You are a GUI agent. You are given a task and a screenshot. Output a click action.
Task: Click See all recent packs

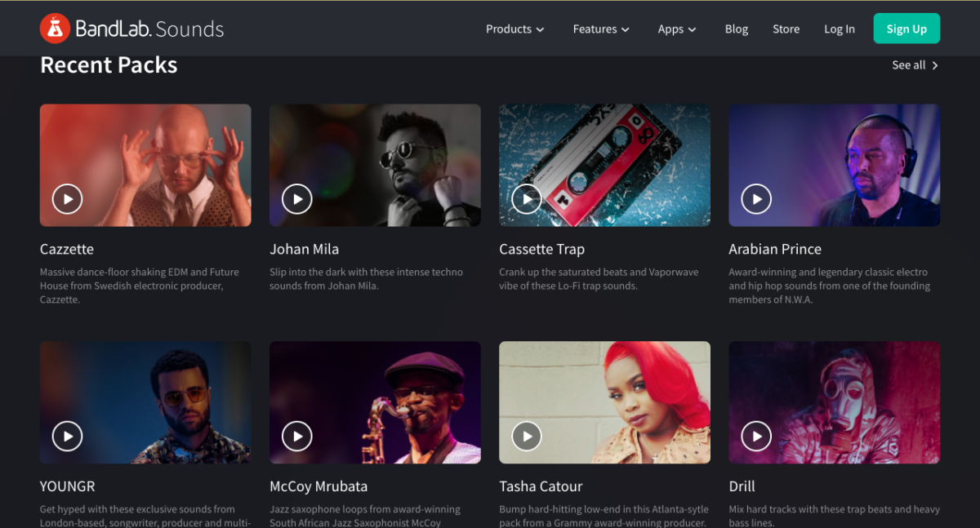point(915,65)
